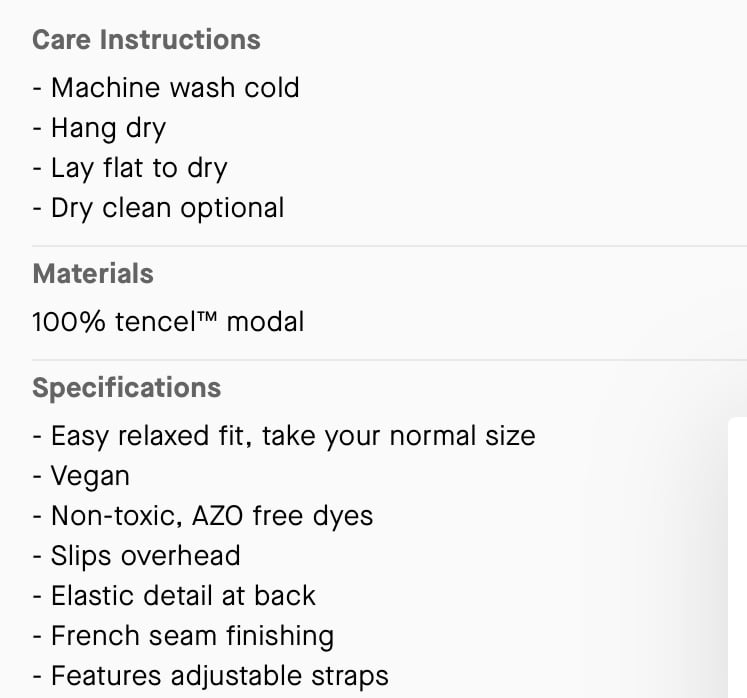Click the Vegan specification
Screen dimensions: 747x698
(81, 476)
